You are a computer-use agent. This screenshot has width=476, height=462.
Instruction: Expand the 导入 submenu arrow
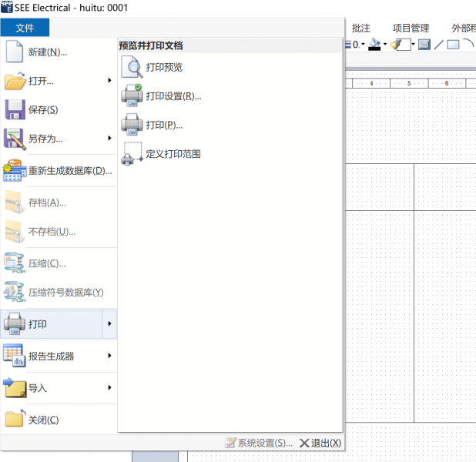[109, 387]
